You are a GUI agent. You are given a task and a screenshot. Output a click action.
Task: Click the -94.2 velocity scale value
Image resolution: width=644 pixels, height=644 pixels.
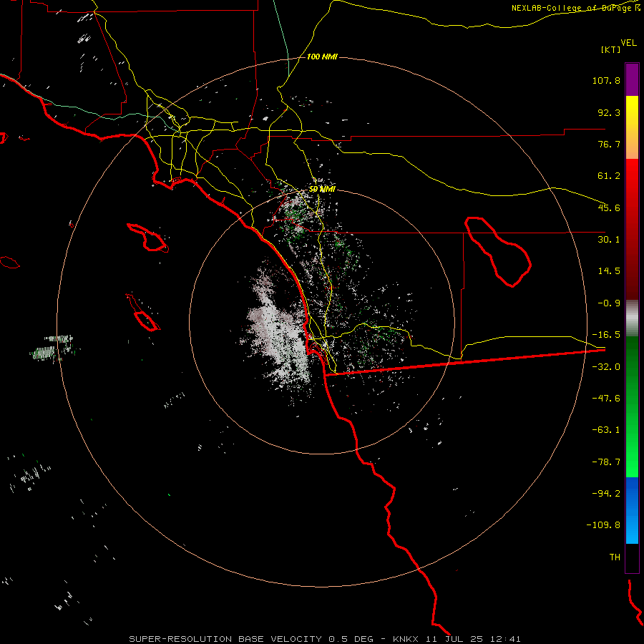(x=606, y=493)
